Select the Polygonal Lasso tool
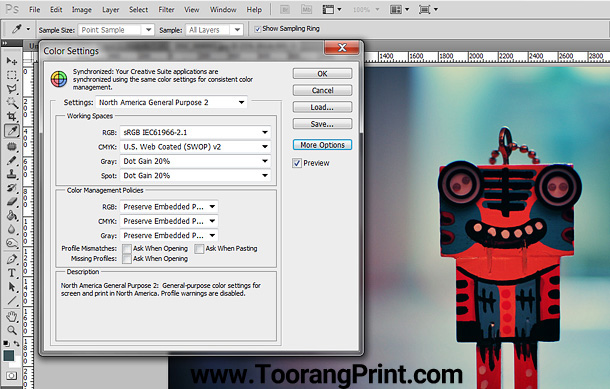 (x=12, y=89)
